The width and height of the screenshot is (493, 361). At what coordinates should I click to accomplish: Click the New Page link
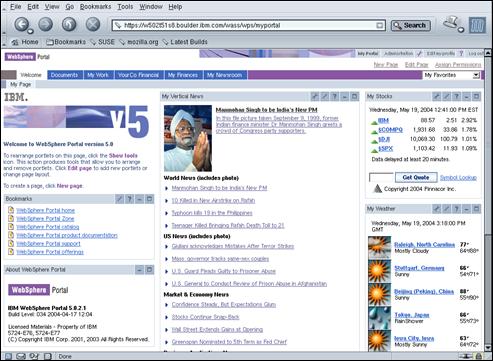pos(386,65)
